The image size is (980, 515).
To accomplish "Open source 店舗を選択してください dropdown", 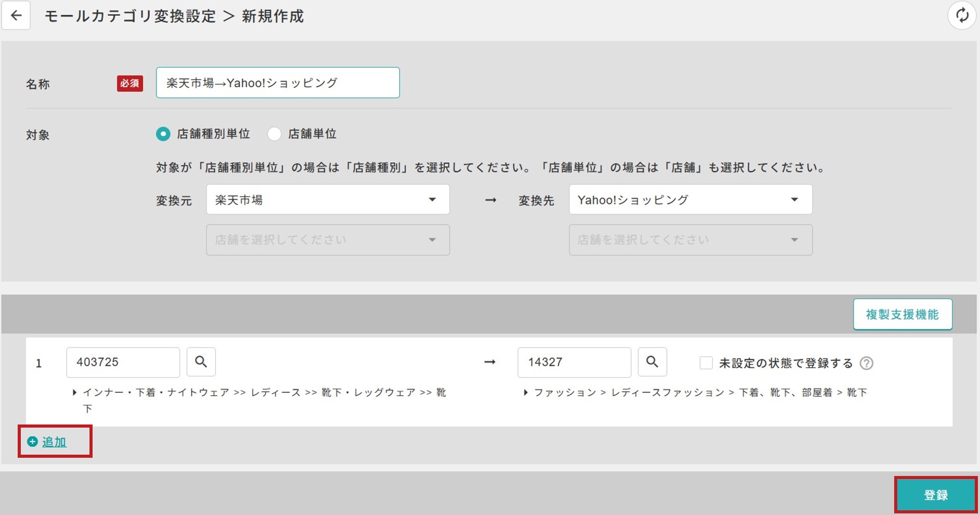I will [328, 240].
